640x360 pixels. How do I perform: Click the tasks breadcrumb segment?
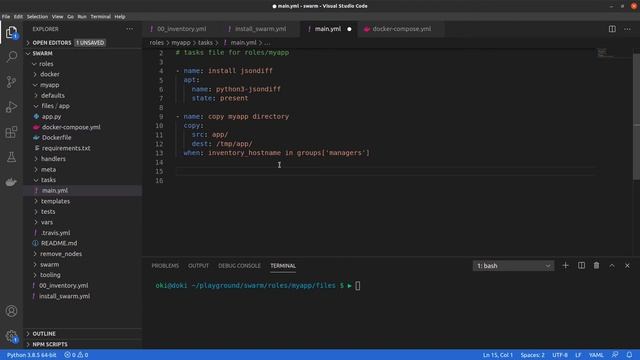click(x=205, y=42)
